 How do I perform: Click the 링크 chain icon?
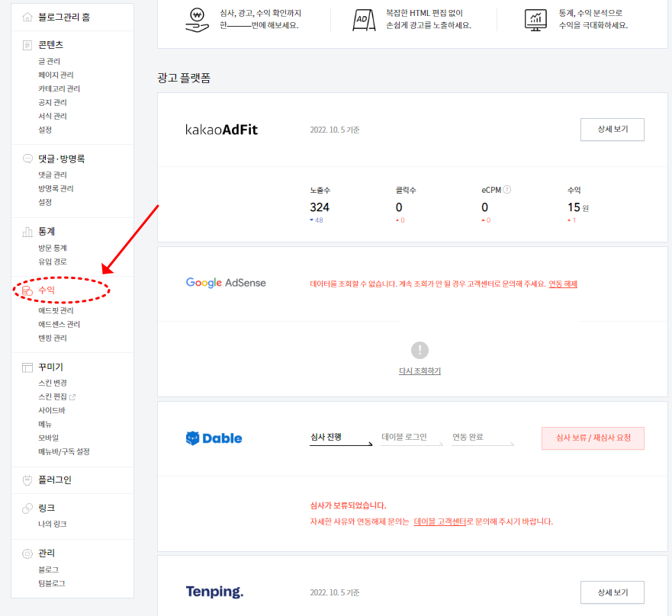(x=27, y=508)
